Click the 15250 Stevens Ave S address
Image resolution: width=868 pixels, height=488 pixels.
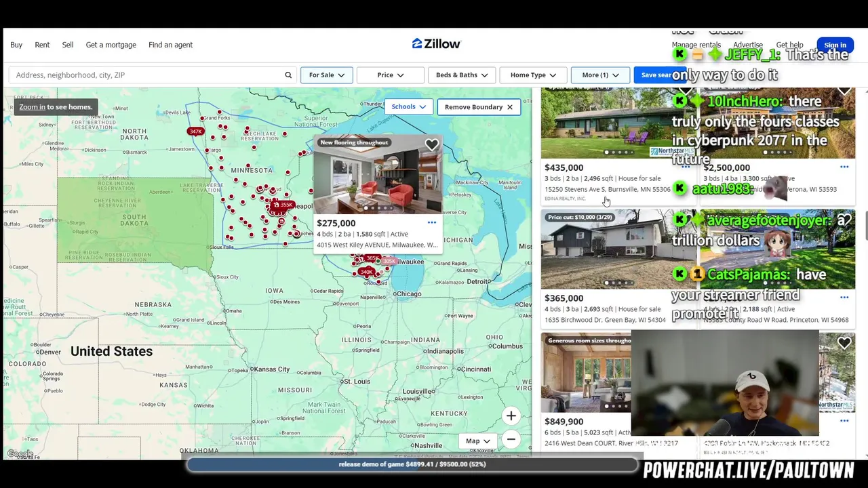pyautogui.click(x=608, y=189)
